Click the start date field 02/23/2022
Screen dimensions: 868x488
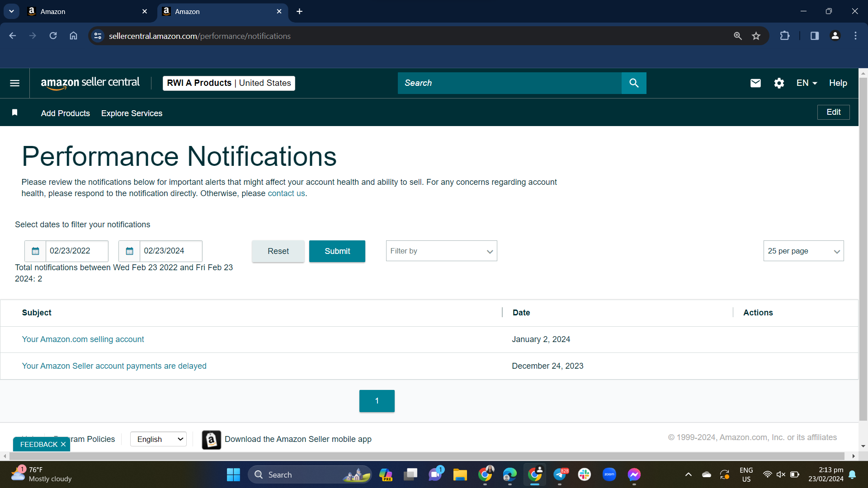pyautogui.click(x=76, y=251)
